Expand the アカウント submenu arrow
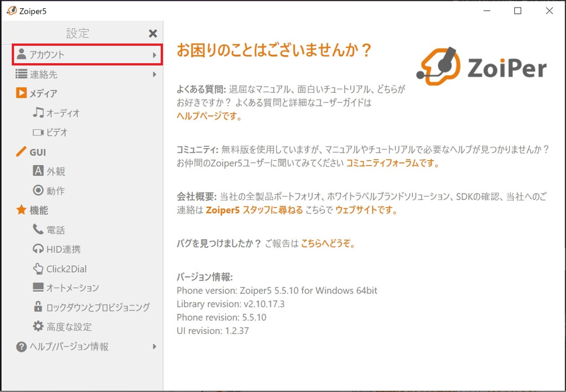The width and height of the screenshot is (566, 392). tap(154, 55)
